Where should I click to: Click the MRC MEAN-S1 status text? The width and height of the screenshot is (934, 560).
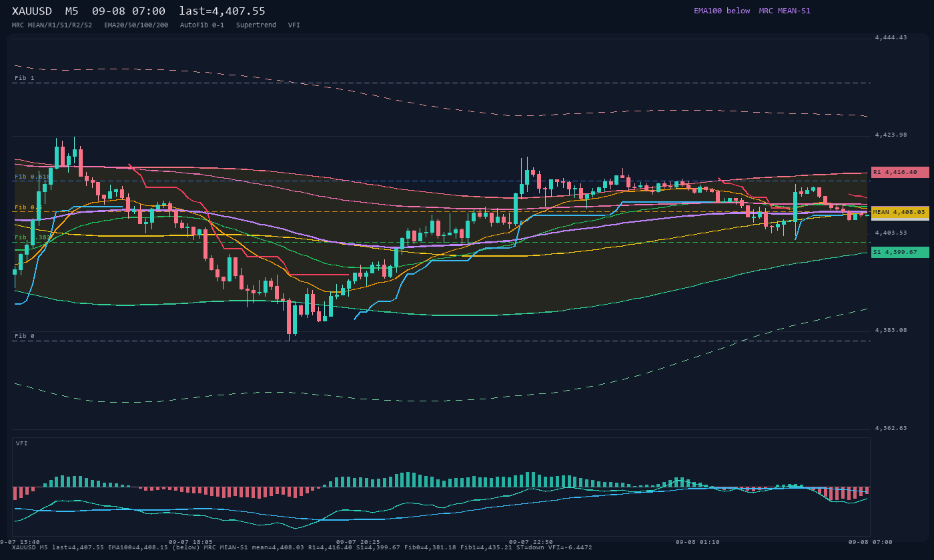(785, 11)
